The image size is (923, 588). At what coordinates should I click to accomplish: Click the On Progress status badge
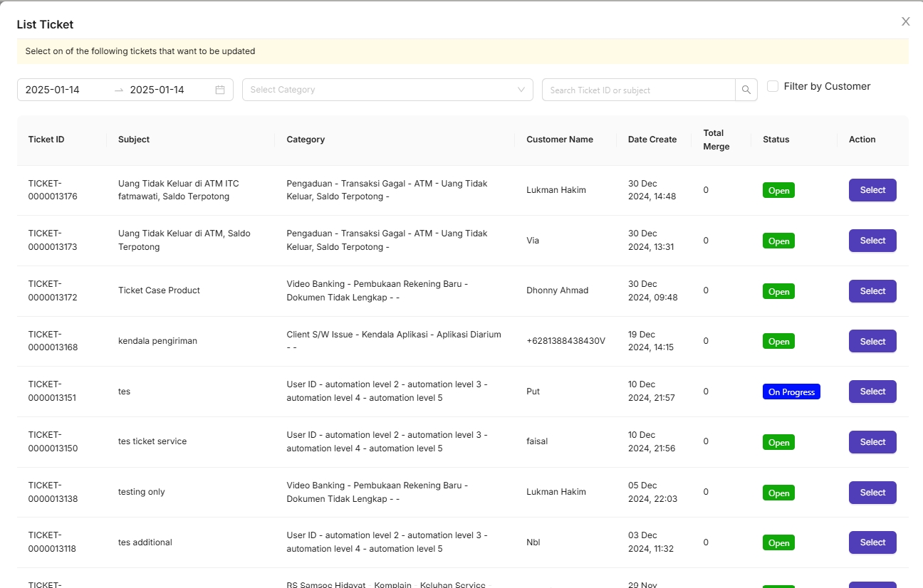(x=791, y=392)
